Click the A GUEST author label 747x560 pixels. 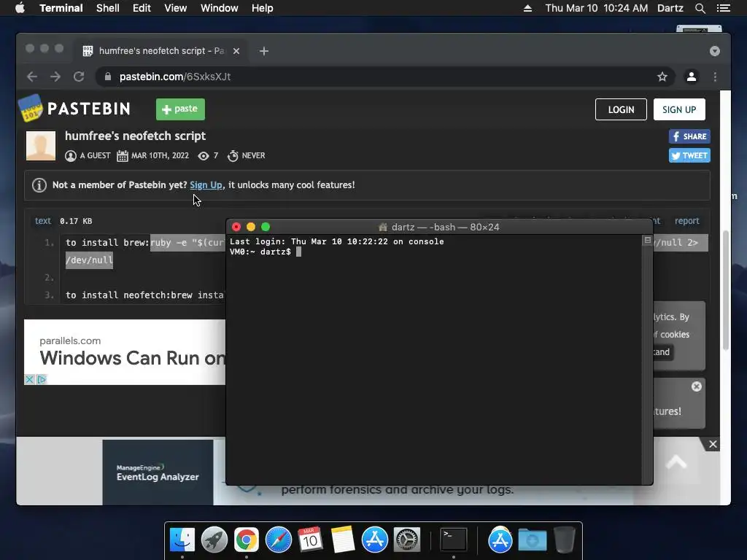point(95,156)
